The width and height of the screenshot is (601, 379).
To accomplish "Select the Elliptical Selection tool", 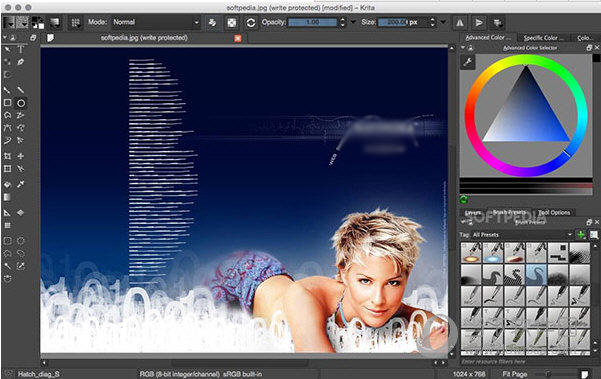I will [x=21, y=241].
